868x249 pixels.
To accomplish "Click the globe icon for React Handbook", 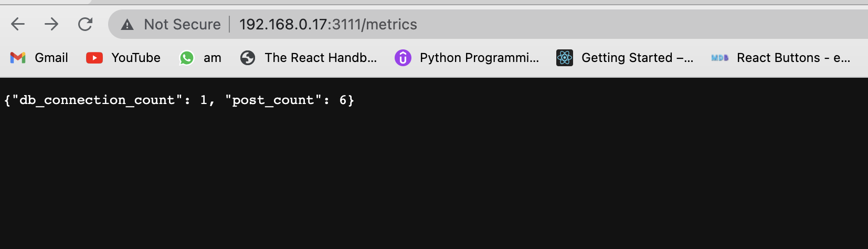I will [x=248, y=58].
